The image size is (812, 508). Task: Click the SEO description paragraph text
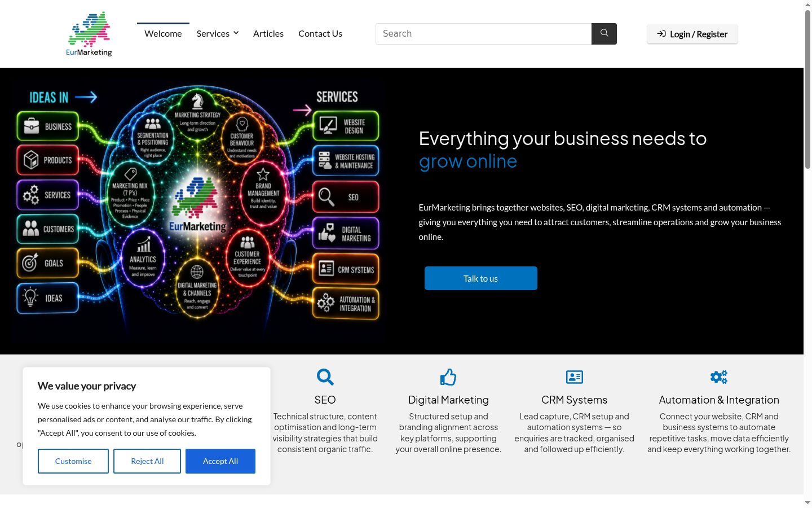click(x=325, y=433)
